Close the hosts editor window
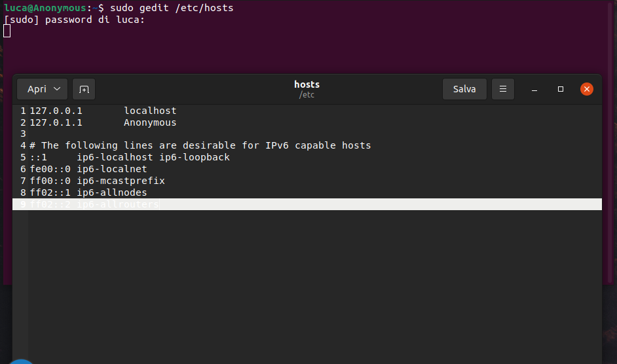Image resolution: width=617 pixels, height=364 pixels. point(587,89)
